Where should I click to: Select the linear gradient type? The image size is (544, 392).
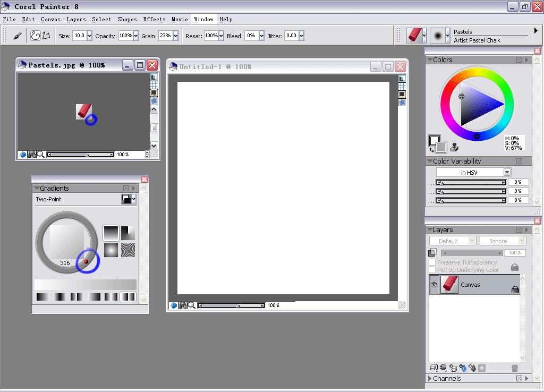[111, 233]
